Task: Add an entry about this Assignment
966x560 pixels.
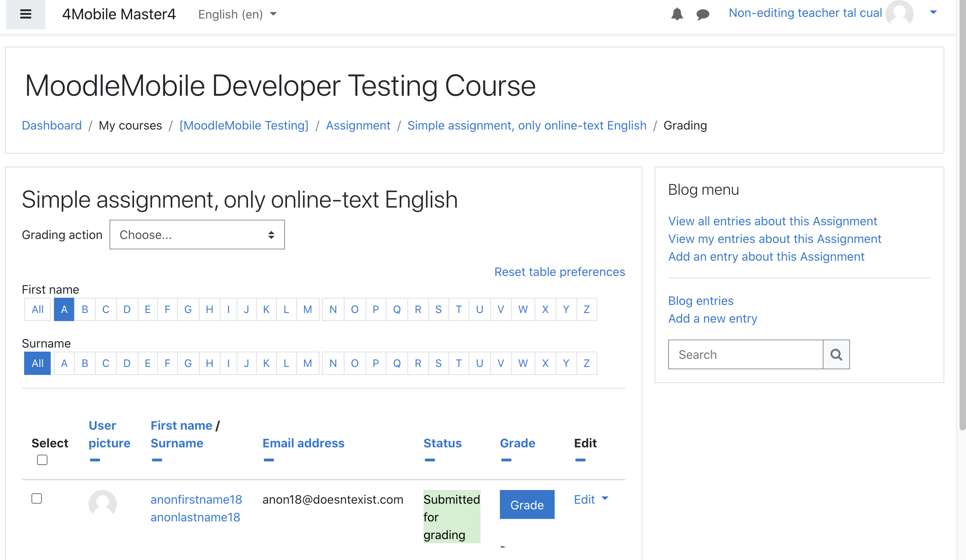Action: [766, 257]
